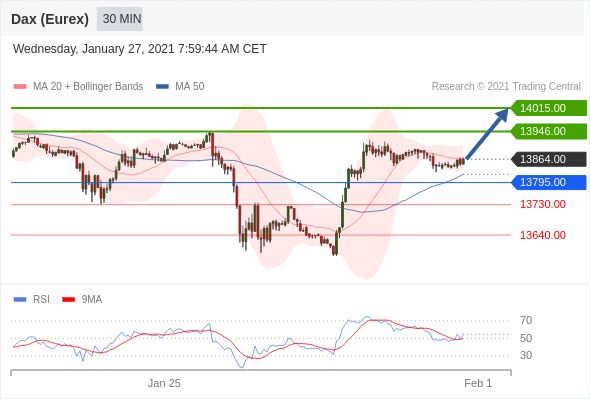Click the Jan 25 date axis marker
Image resolution: width=590 pixels, height=400 pixels.
[164, 383]
